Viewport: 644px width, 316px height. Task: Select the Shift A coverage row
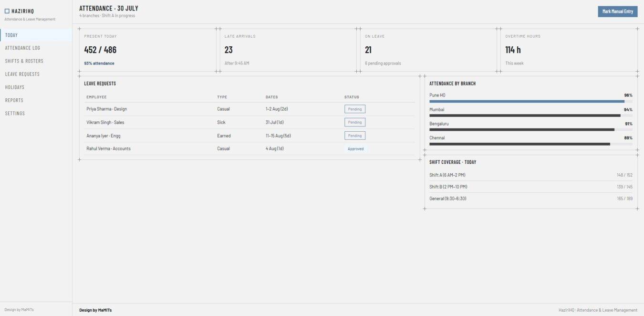(531, 175)
